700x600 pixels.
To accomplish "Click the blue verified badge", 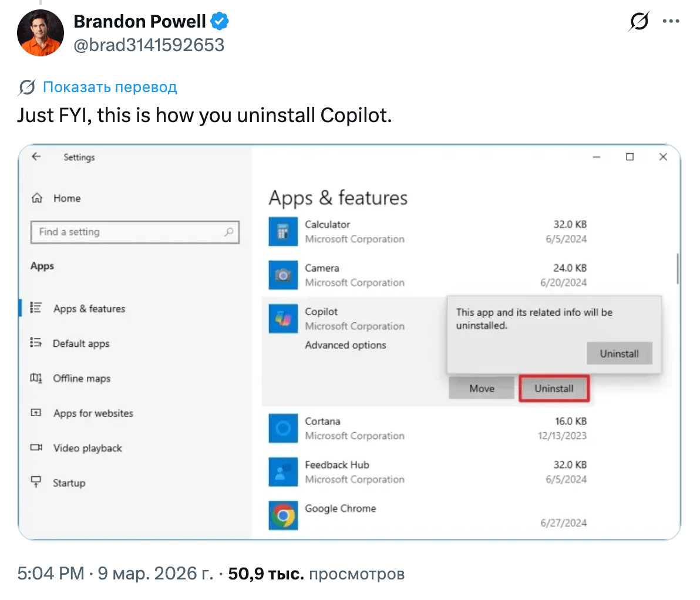I will pos(220,22).
